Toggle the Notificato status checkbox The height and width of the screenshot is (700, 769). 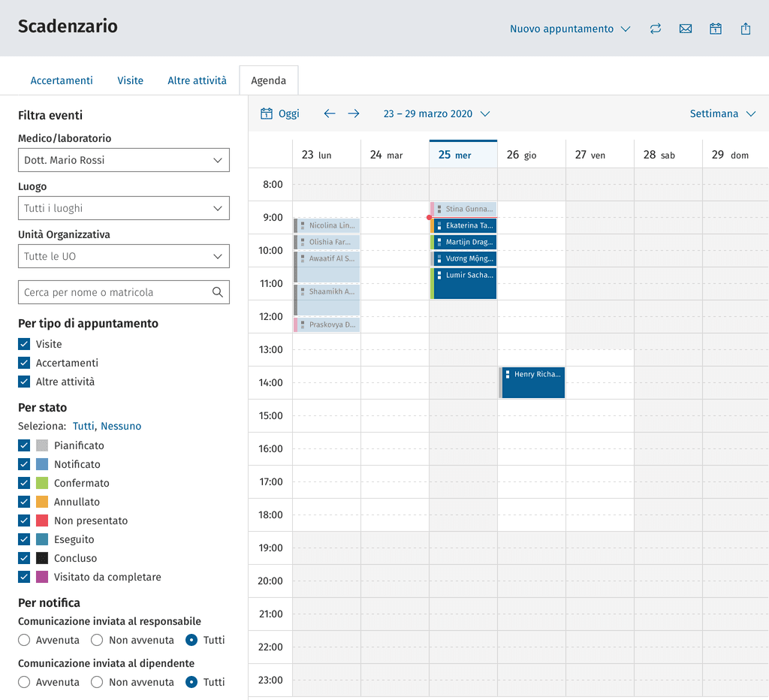[24, 464]
